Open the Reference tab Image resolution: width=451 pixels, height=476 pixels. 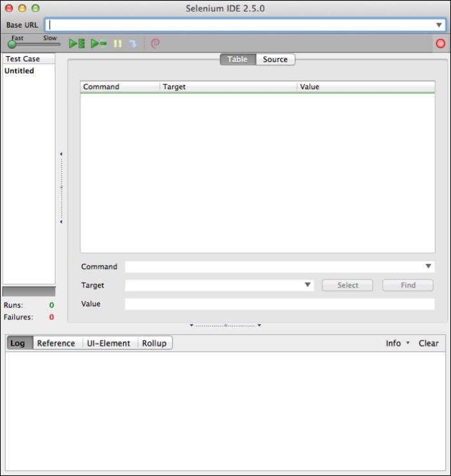coord(56,343)
